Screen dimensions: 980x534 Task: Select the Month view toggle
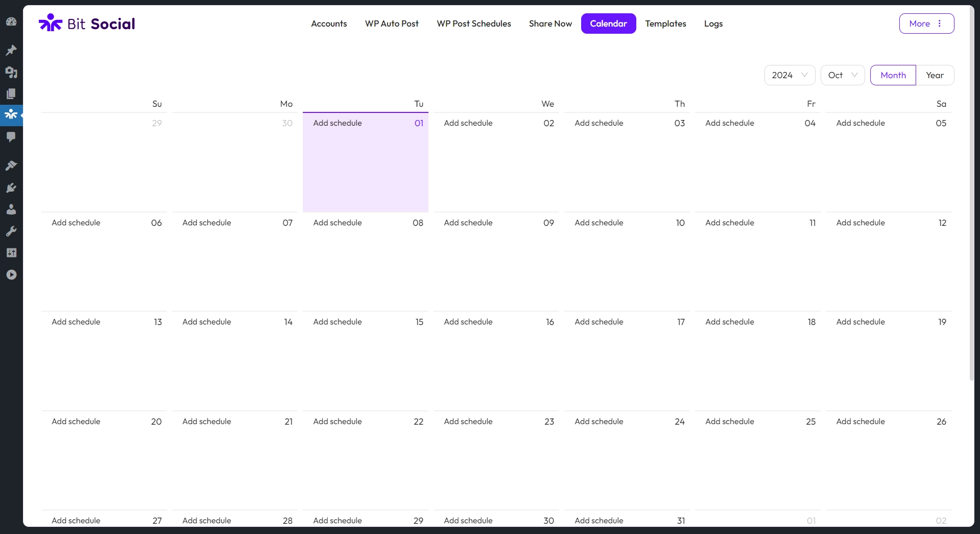tap(893, 75)
